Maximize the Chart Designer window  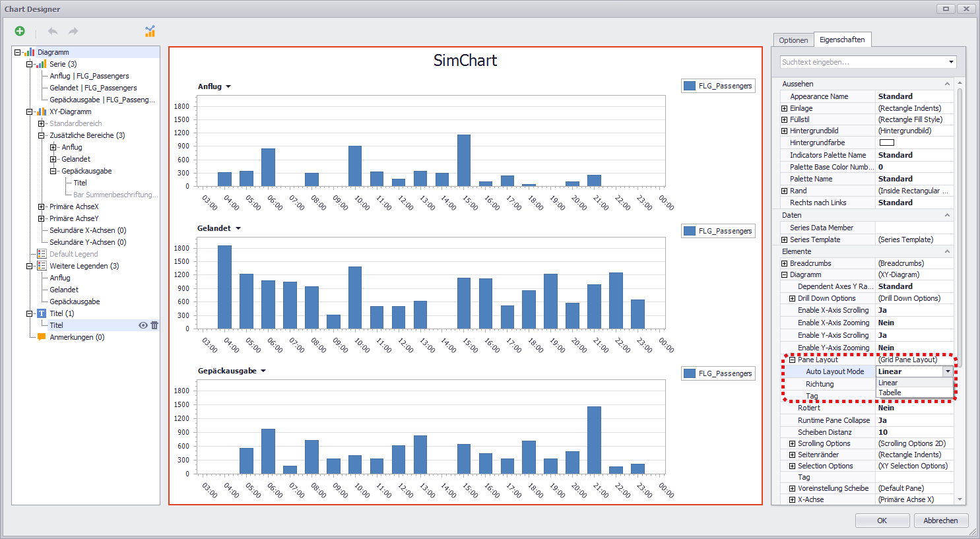pos(946,9)
